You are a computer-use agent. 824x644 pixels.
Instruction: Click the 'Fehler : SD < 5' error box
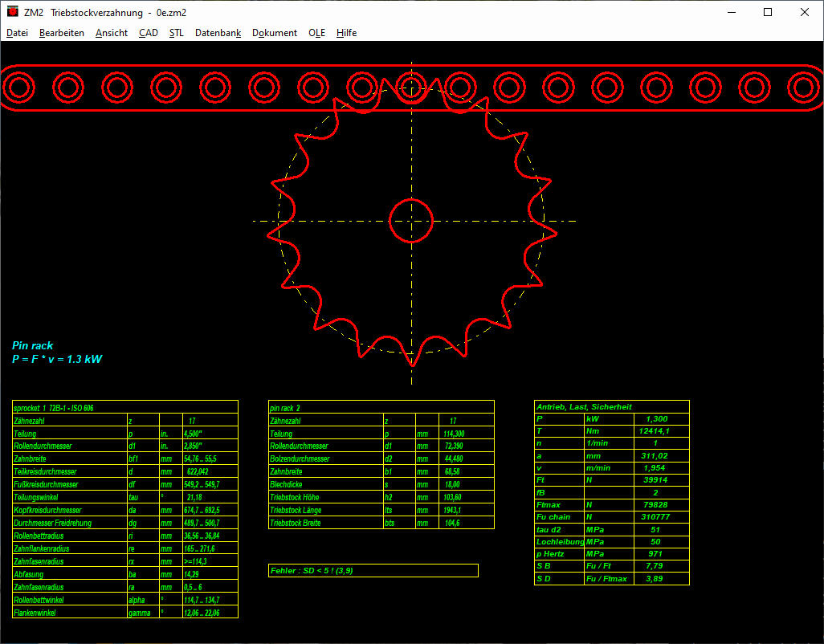click(x=373, y=570)
